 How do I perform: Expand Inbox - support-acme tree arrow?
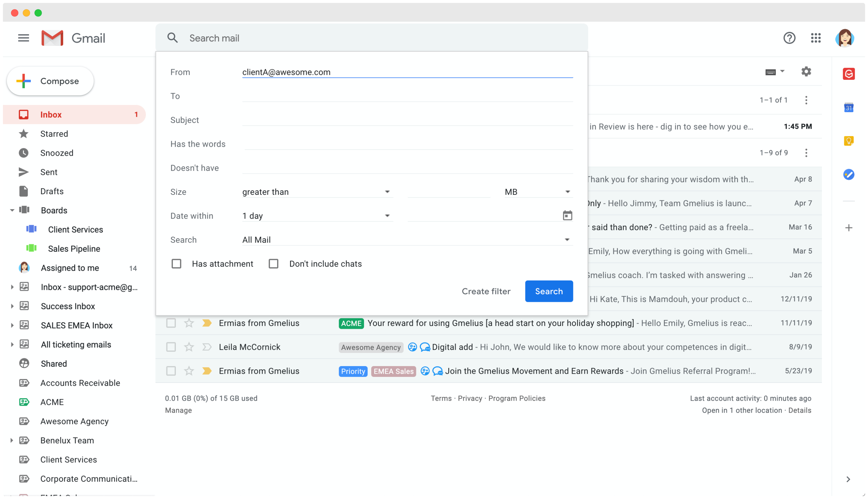point(12,287)
